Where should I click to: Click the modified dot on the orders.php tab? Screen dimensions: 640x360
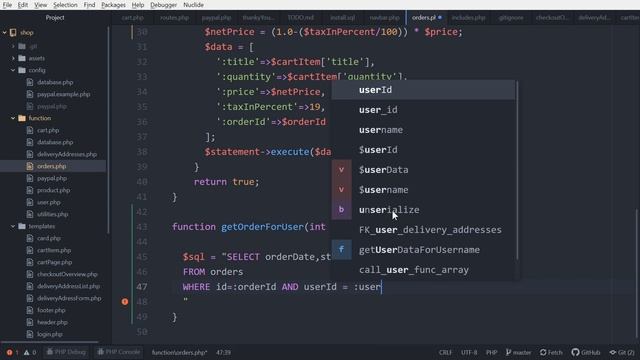tap(440, 18)
